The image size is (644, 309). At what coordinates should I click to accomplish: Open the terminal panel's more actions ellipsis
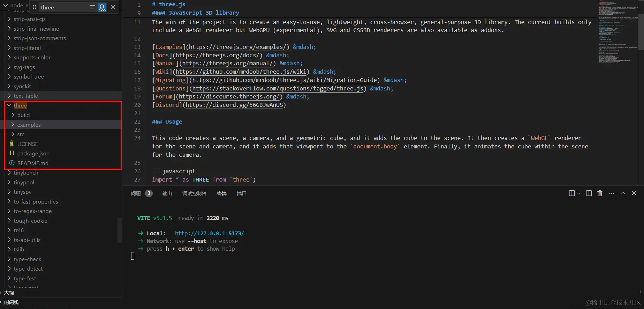coord(611,193)
